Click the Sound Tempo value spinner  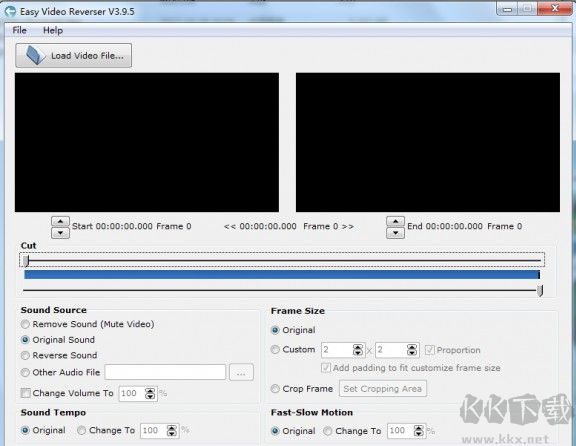click(172, 431)
